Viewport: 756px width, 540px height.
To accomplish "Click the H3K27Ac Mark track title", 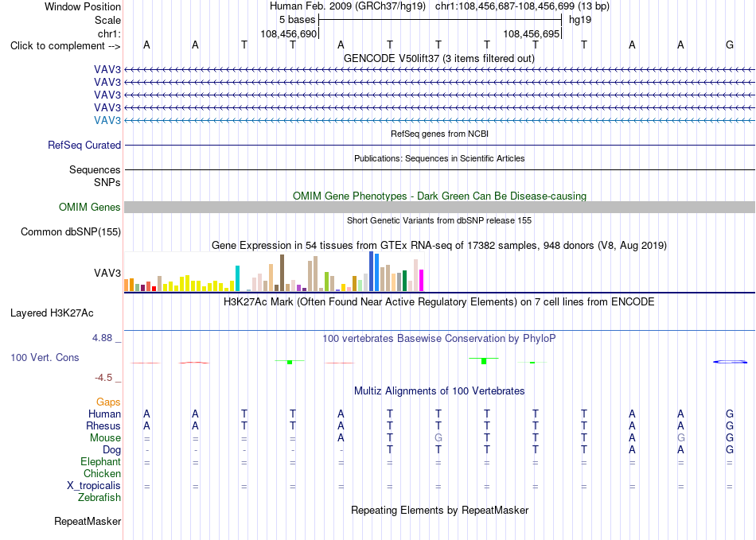I will (x=439, y=302).
